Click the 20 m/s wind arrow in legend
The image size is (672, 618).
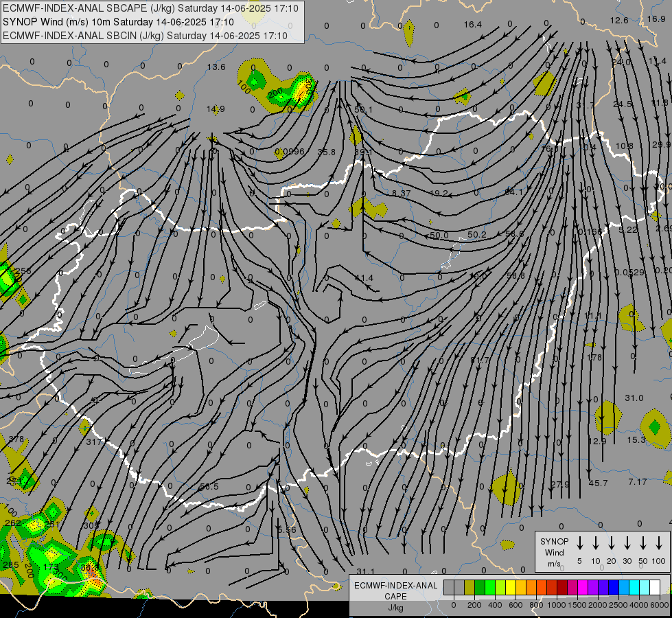tap(612, 543)
